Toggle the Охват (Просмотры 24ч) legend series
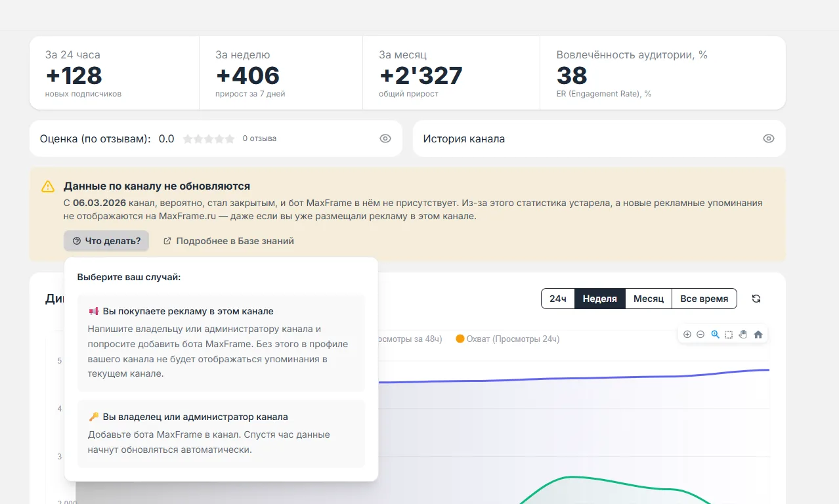The image size is (839, 504). (x=507, y=339)
